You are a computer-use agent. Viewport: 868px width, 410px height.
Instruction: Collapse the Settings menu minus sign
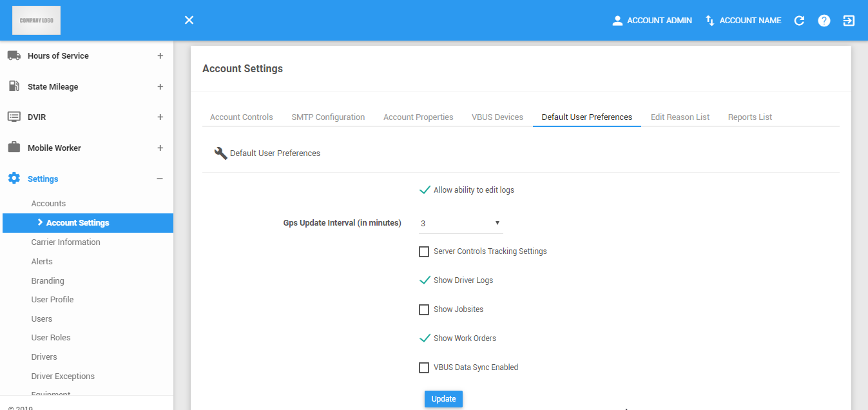click(160, 179)
